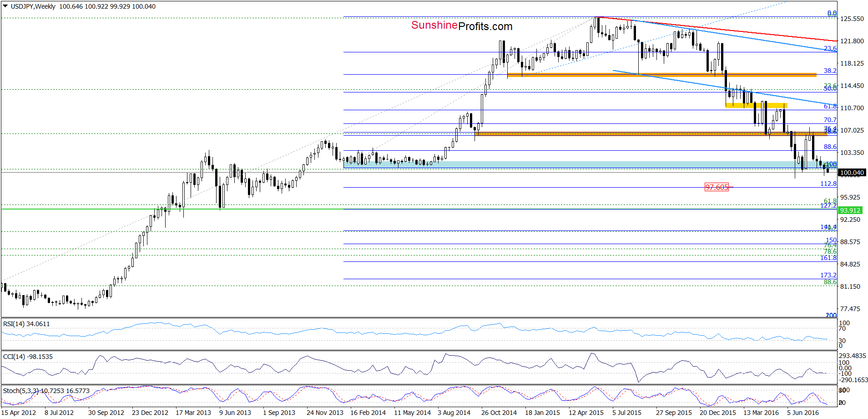The image size is (868, 419).
Task: Click the 114.450 price axis label
Action: 852,86
